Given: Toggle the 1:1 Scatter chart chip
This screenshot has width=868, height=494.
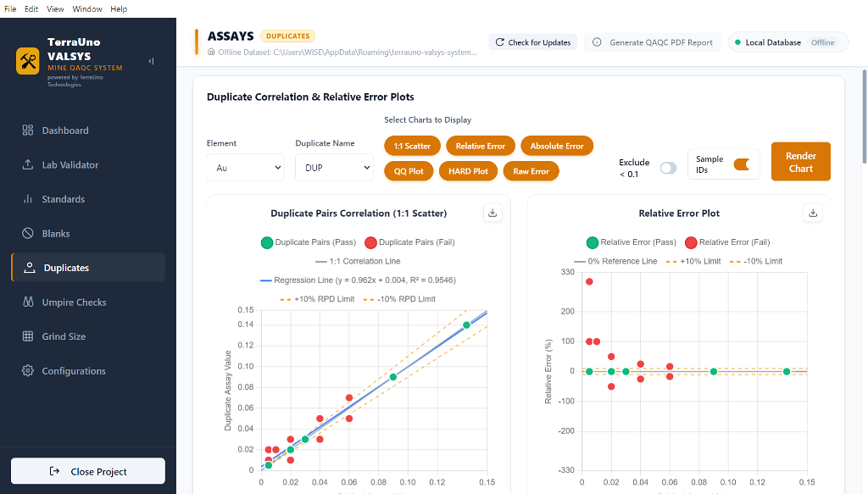Looking at the screenshot, I should [412, 146].
